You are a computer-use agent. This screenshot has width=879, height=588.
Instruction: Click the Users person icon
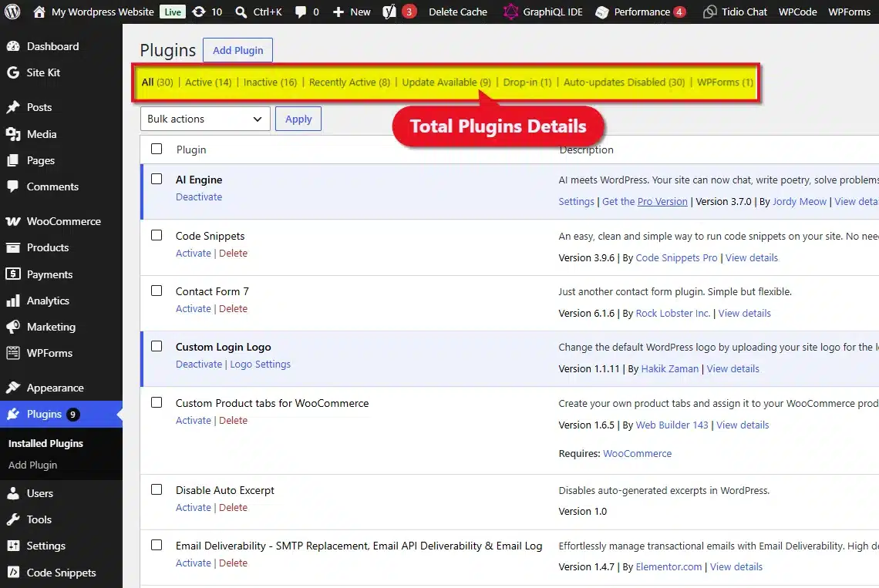[13, 493]
